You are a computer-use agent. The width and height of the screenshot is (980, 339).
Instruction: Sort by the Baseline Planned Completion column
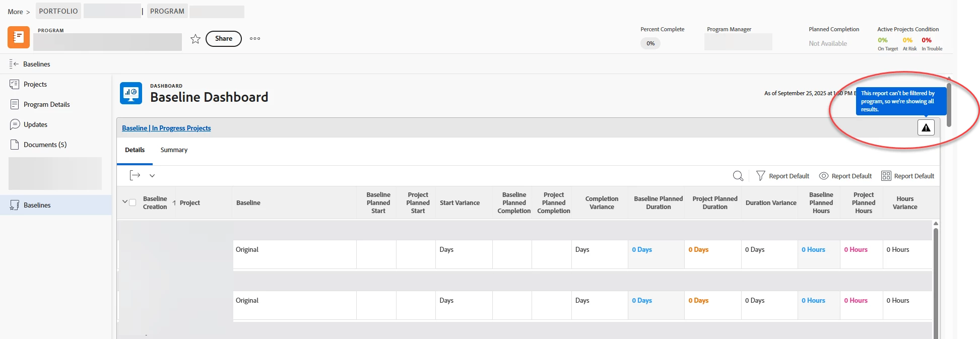[x=514, y=202]
